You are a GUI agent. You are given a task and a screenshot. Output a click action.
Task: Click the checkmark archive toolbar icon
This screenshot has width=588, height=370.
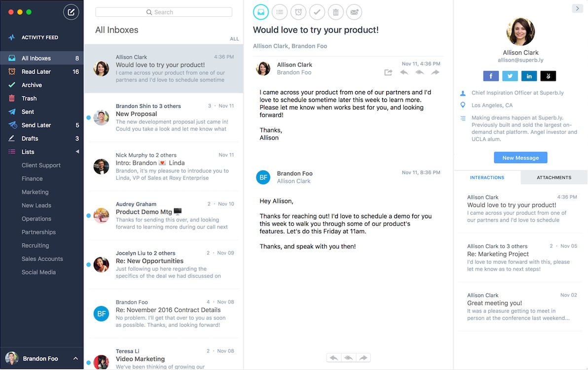(x=317, y=12)
